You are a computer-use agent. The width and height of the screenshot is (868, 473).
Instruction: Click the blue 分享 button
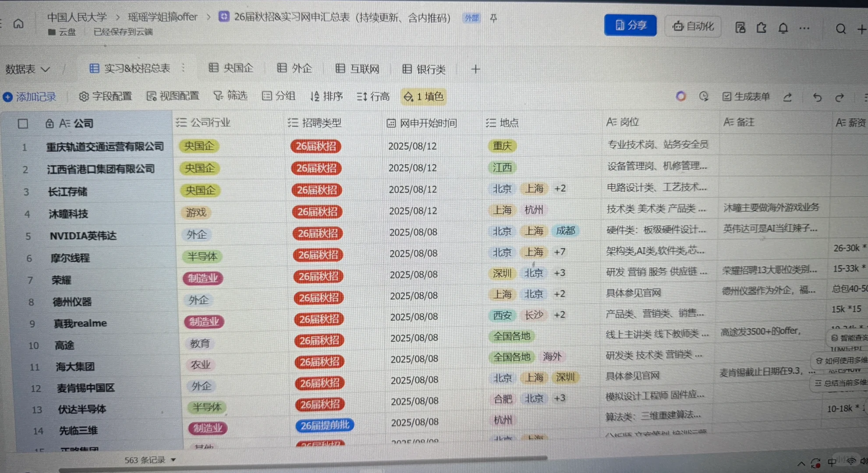click(x=631, y=25)
